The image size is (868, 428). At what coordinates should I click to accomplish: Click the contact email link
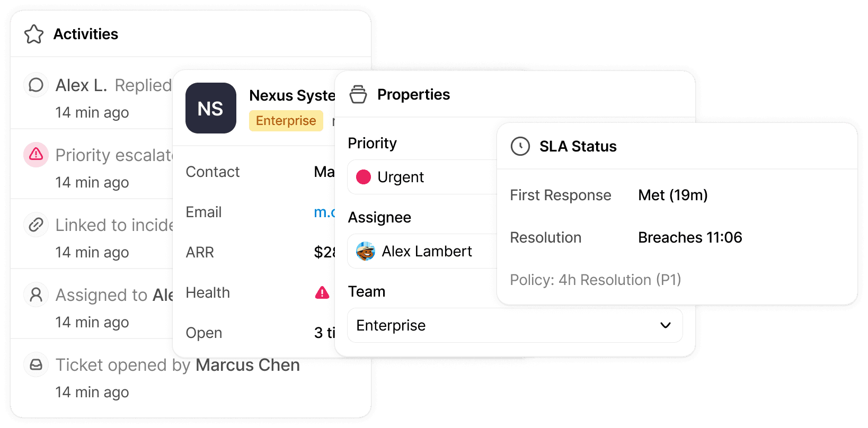tap(324, 212)
